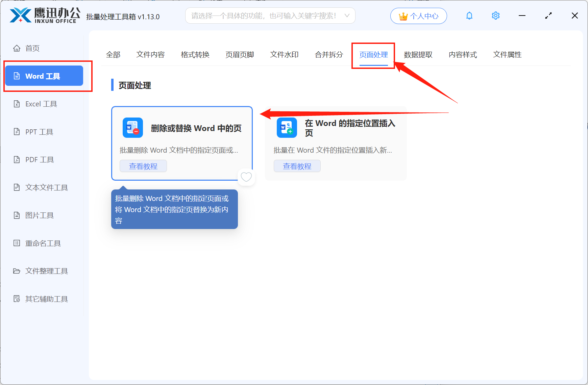The image size is (588, 385).
Task: Select PDF 工具 in the left panel
Action: coord(39,159)
